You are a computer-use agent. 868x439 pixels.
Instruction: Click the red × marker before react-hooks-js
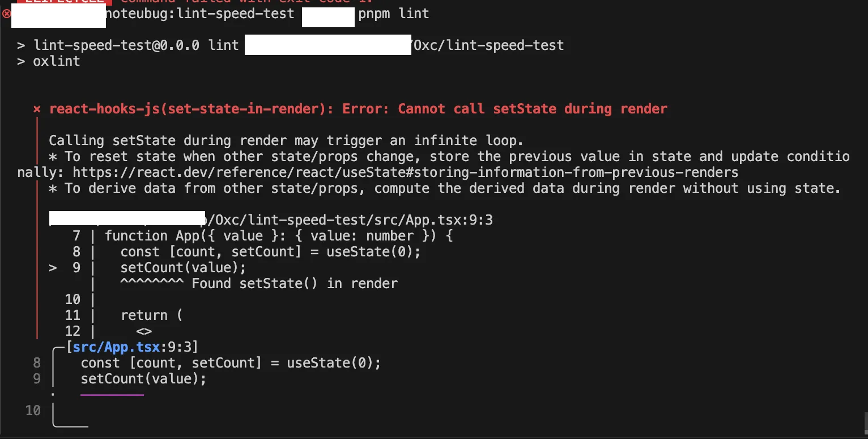(37, 109)
